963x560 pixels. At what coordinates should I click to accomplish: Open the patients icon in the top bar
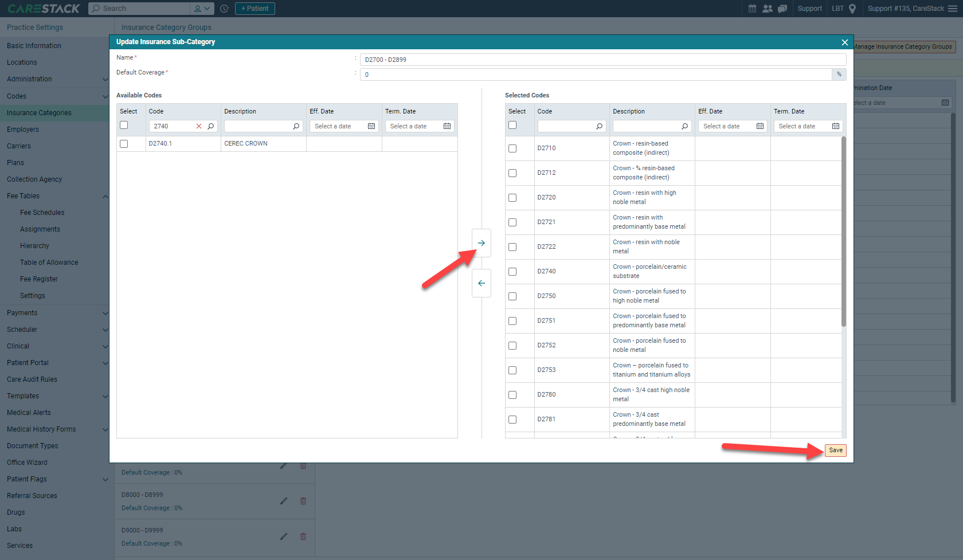767,9
